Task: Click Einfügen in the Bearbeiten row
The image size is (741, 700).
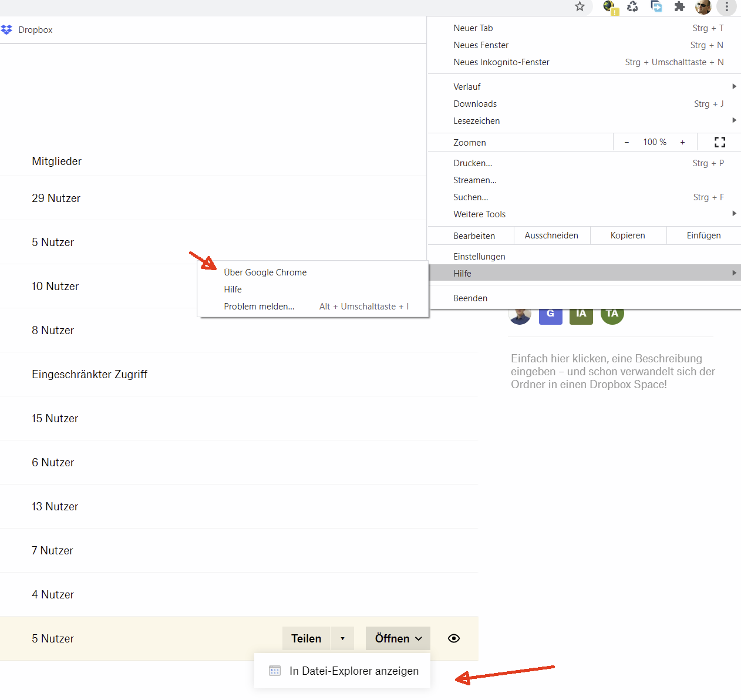Action: tap(704, 235)
